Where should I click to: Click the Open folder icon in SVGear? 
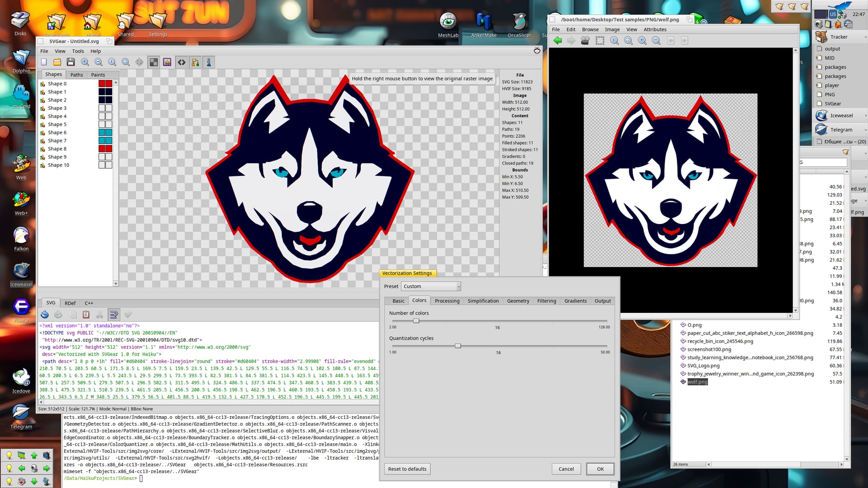coord(57,62)
